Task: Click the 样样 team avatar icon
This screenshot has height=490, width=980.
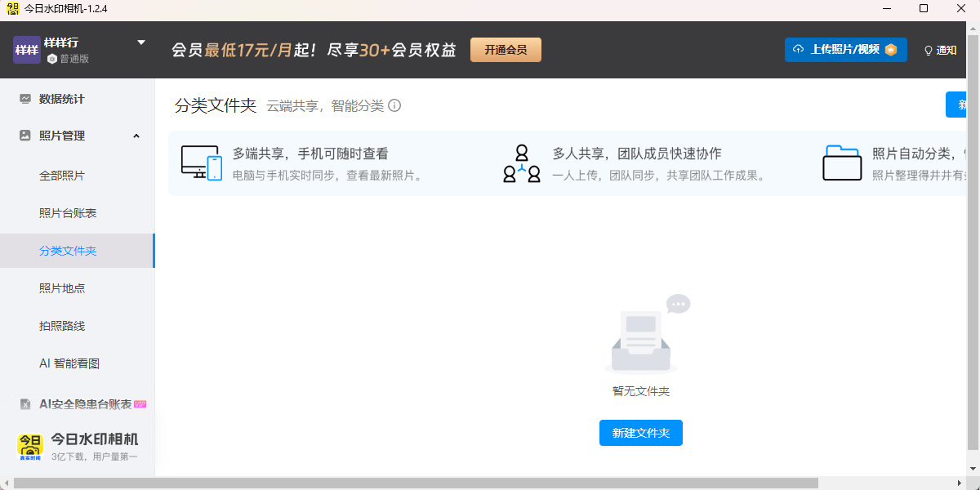Action: pos(27,50)
